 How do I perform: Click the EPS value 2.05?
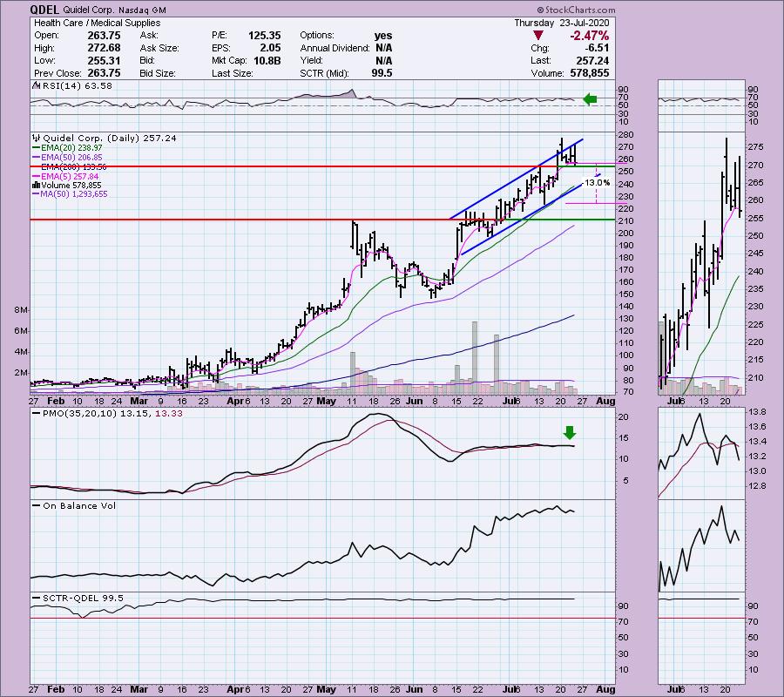pos(271,48)
